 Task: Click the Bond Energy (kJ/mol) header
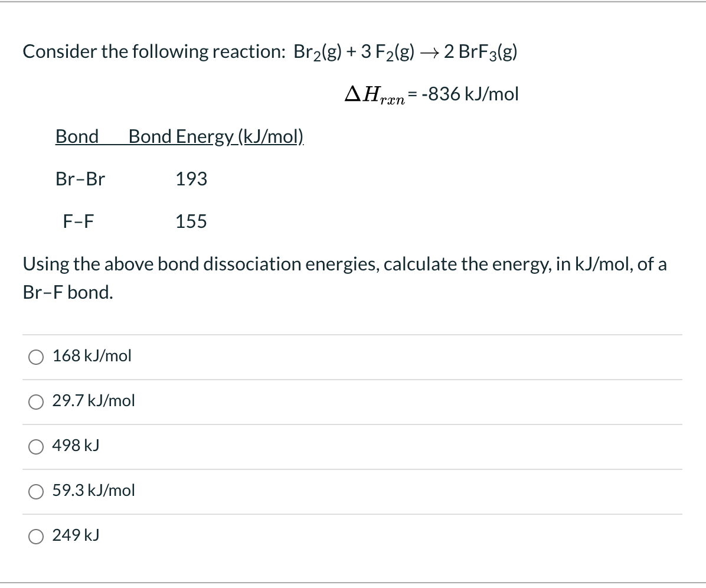point(214,136)
